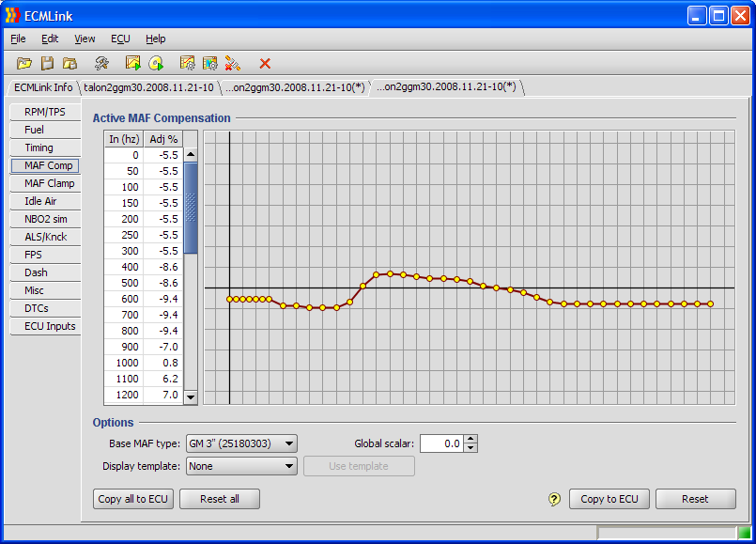Image resolution: width=756 pixels, height=544 pixels.
Task: Select the Timing side tab
Action: 39,148
